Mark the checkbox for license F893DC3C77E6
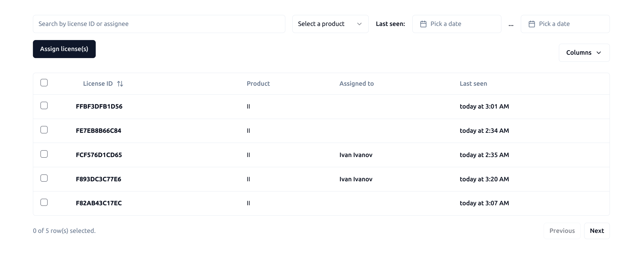Viewport: 644px width, 256px height. click(44, 178)
